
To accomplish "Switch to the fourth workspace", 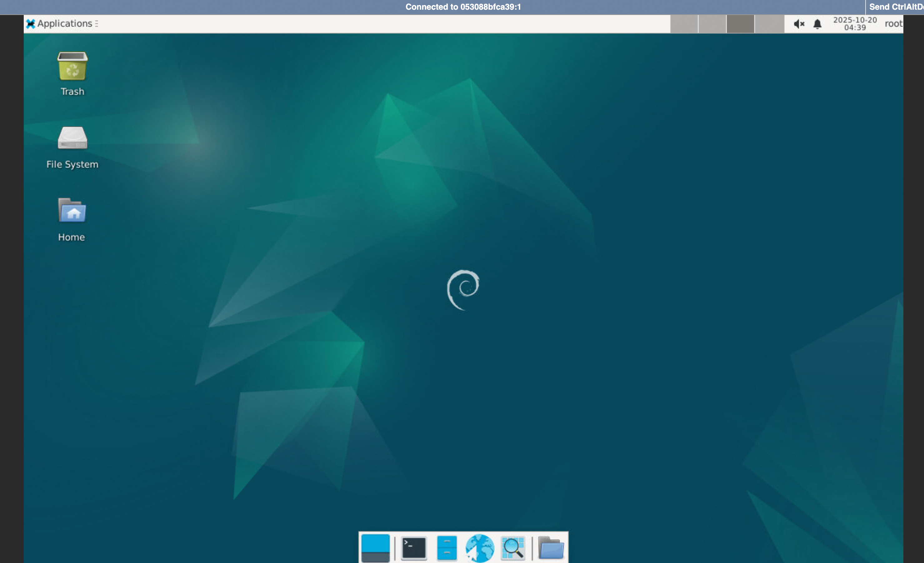I will pyautogui.click(x=769, y=24).
